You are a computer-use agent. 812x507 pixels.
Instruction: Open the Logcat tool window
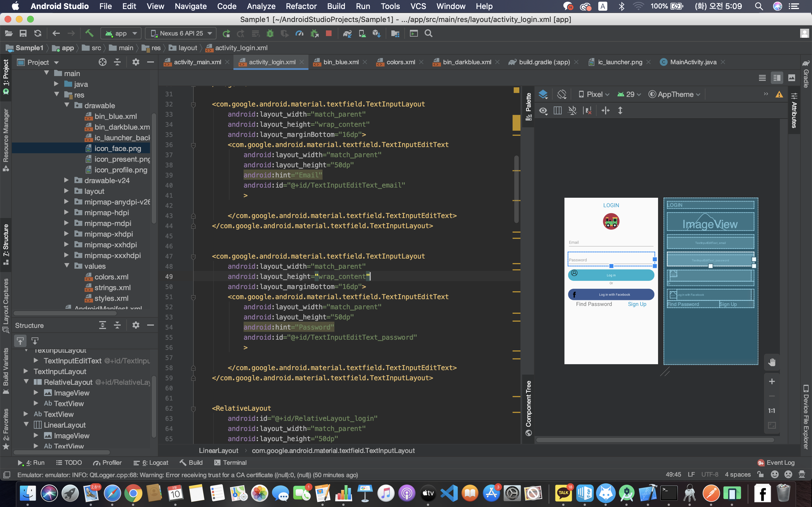click(151, 462)
